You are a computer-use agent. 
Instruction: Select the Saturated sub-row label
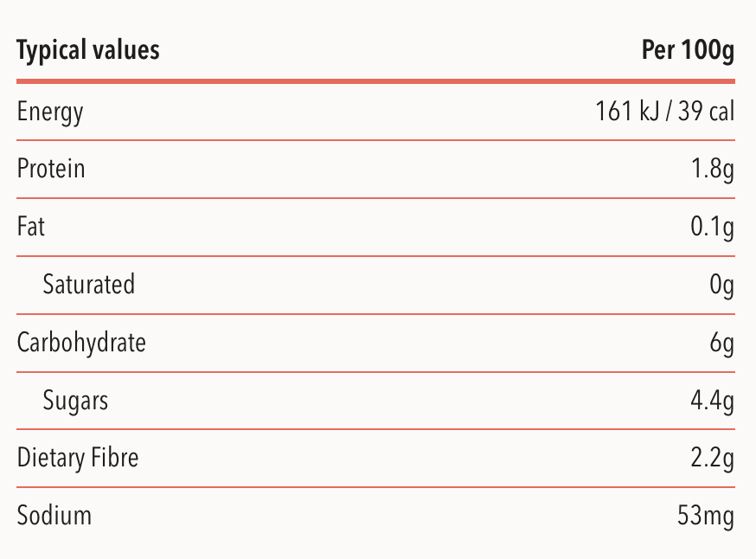(89, 284)
